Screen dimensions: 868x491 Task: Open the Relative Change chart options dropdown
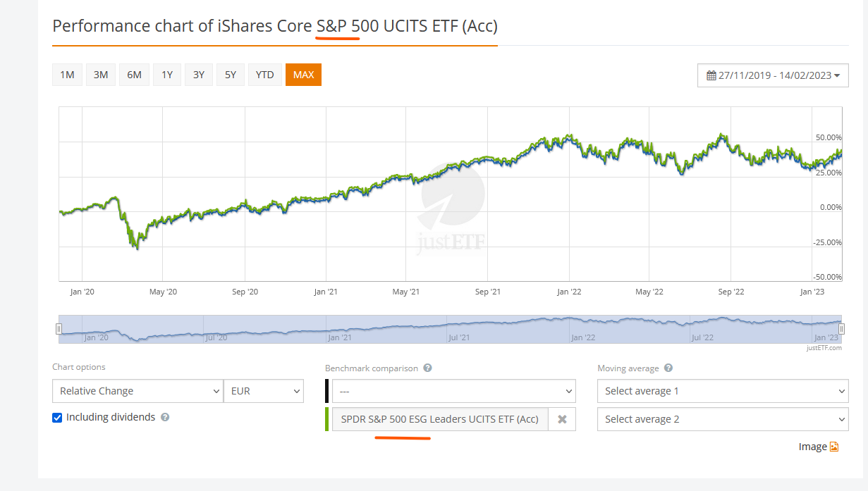point(137,391)
